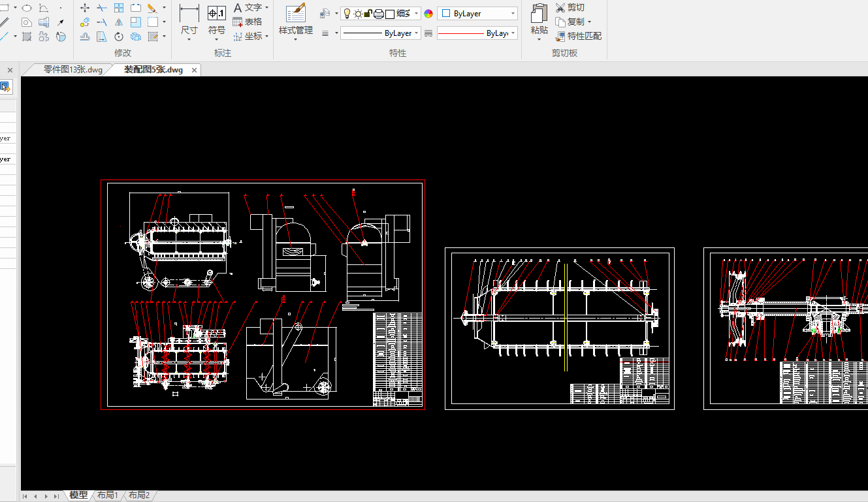The image size is (868, 502).
Task: Select the Move tool in Modify panel
Action: [x=85, y=8]
